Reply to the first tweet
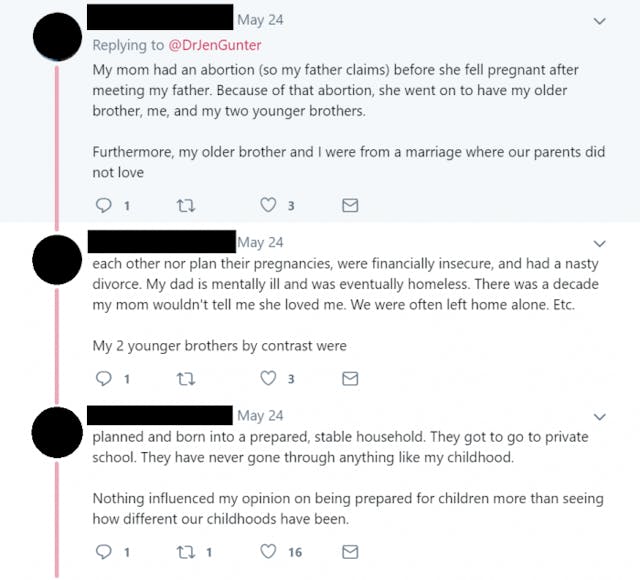This screenshot has width=640, height=580. pos(105,206)
